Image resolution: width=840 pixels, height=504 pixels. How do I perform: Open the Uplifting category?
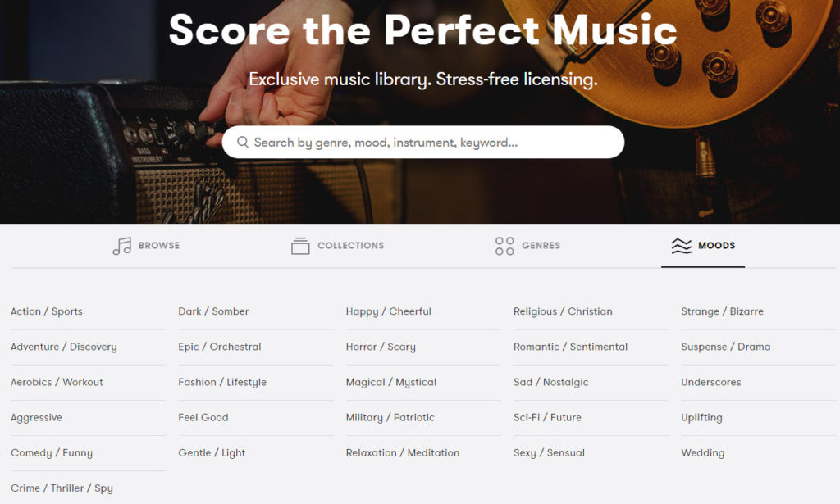[701, 417]
